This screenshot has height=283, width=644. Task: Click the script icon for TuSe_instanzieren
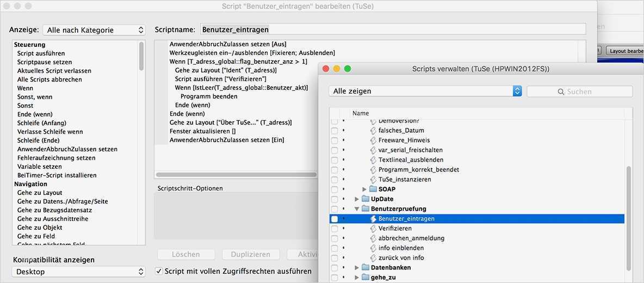[373, 180]
